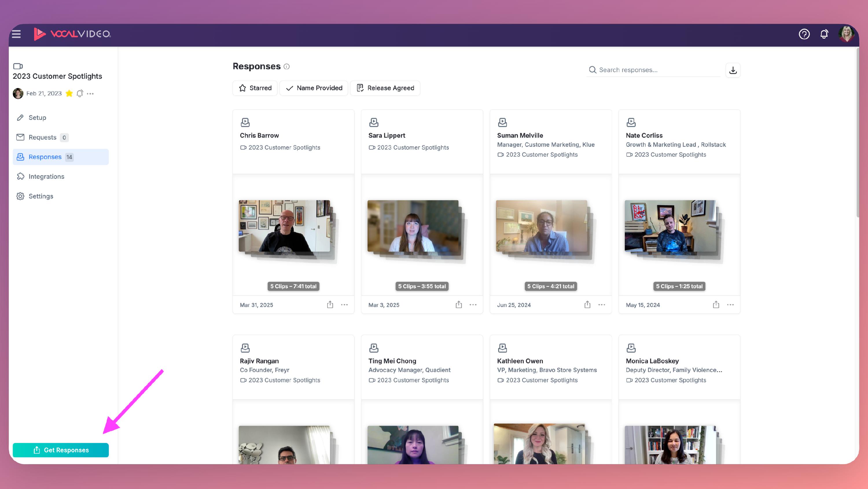Click the help question mark icon
Viewport: 868px width, 489px height.
[x=804, y=34]
